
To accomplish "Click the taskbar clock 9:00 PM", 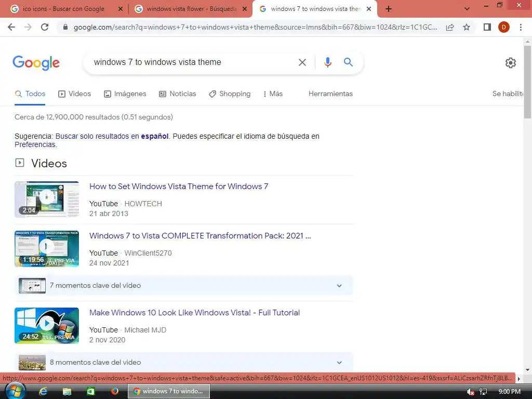I will pos(509,392).
